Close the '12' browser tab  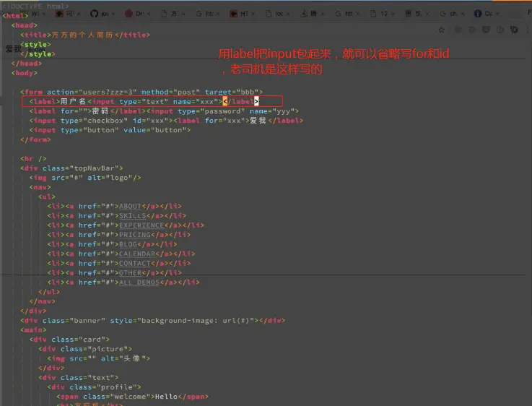tap(393, 14)
